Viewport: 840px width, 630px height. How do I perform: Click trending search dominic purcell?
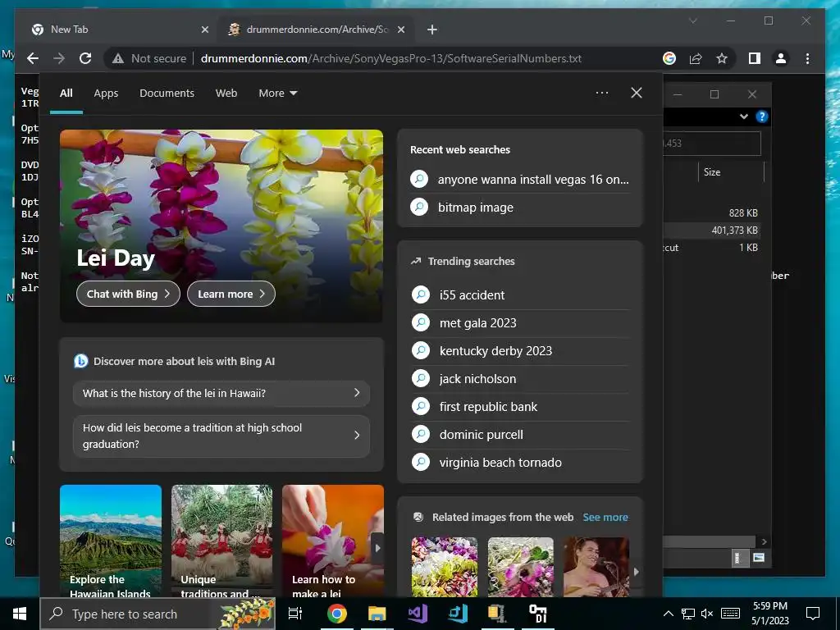519,435
